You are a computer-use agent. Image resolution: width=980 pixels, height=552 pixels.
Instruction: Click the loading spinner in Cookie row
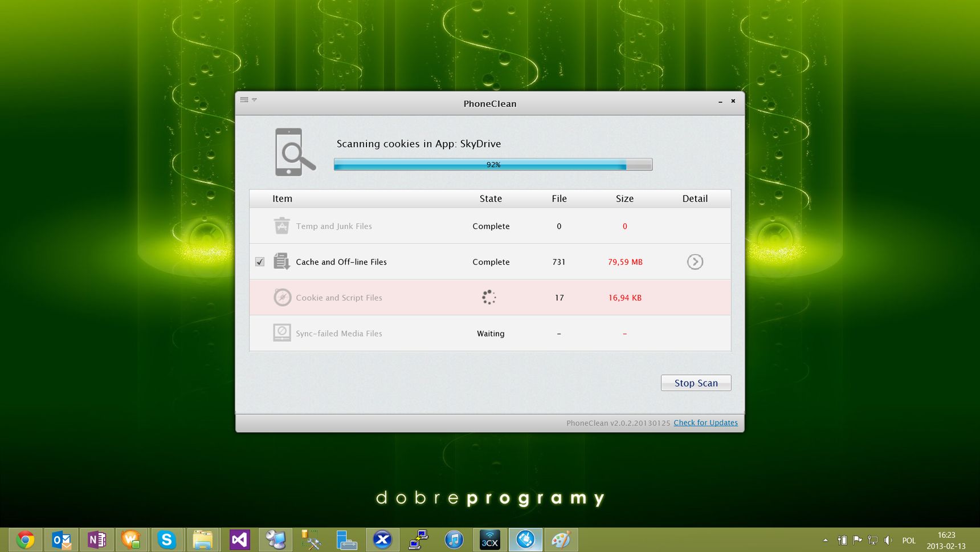489,297
